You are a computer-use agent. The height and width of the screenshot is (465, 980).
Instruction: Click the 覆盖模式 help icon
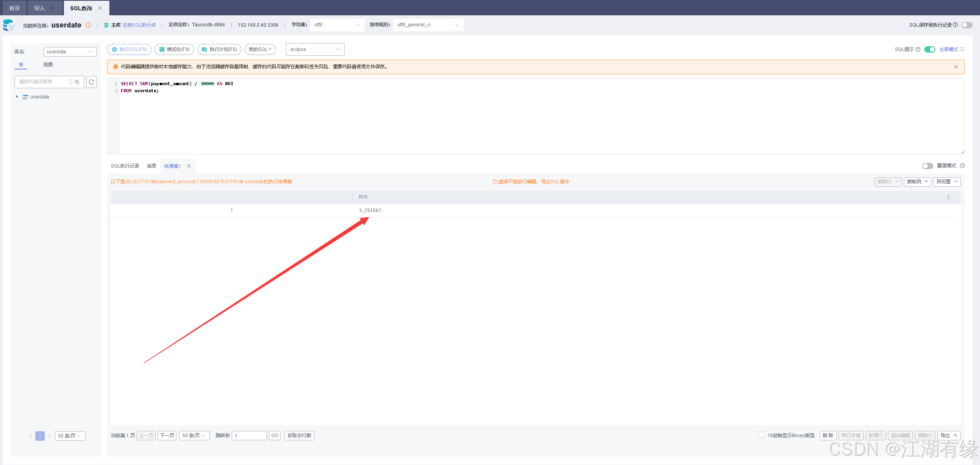pos(962,166)
